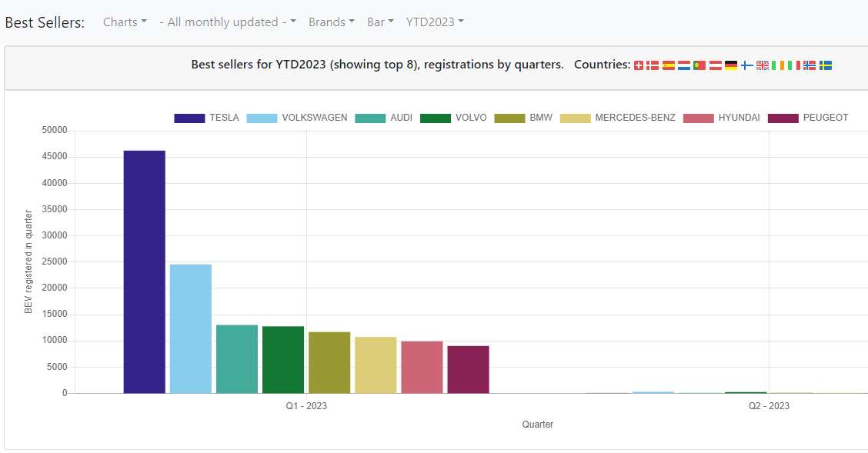Click the HYUNDAI legend color swatch
This screenshot has width=868, height=453.
697,118
